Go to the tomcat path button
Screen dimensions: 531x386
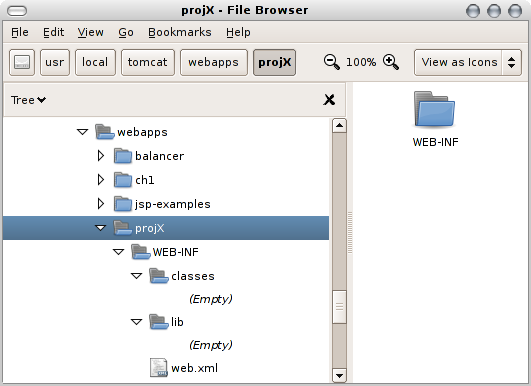[x=148, y=62]
